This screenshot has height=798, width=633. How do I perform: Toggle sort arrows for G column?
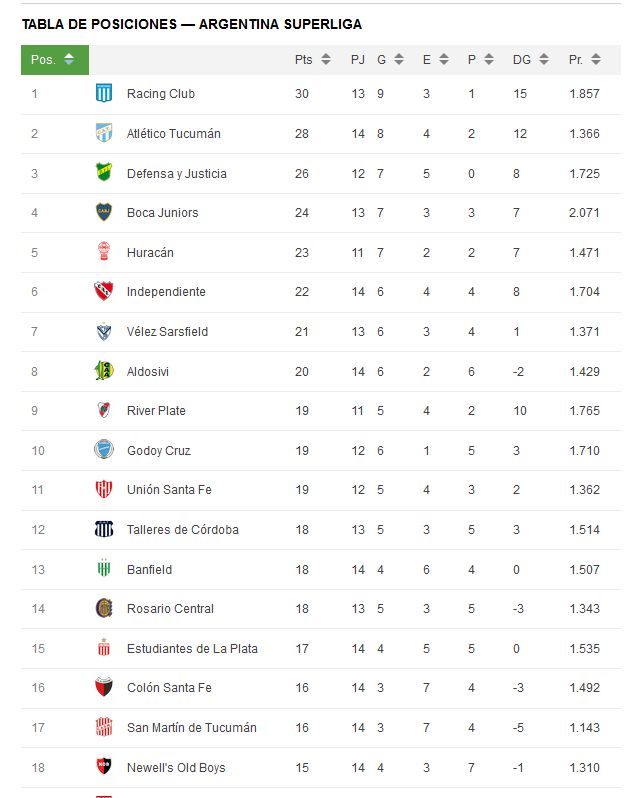pos(399,60)
